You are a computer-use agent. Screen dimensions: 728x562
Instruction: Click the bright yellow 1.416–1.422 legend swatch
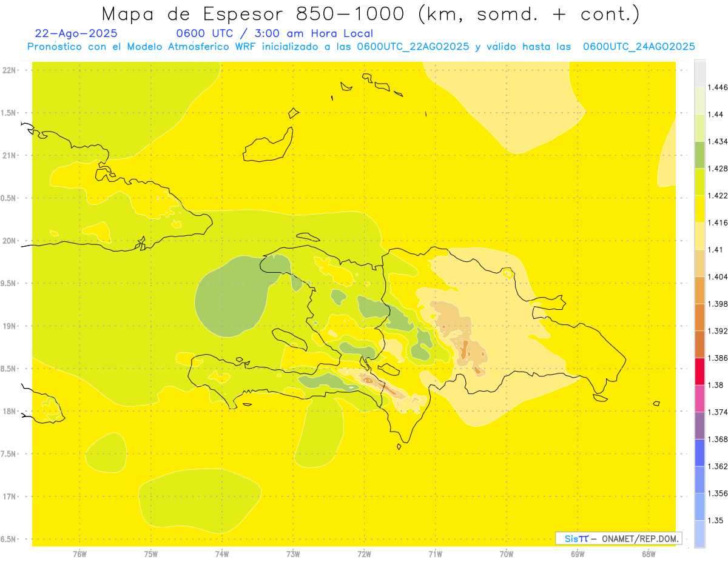coord(699,209)
